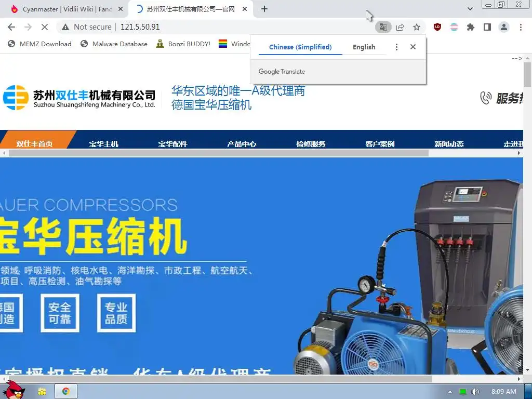Click the bottom horizontal scrollbar thumb

click(220, 378)
